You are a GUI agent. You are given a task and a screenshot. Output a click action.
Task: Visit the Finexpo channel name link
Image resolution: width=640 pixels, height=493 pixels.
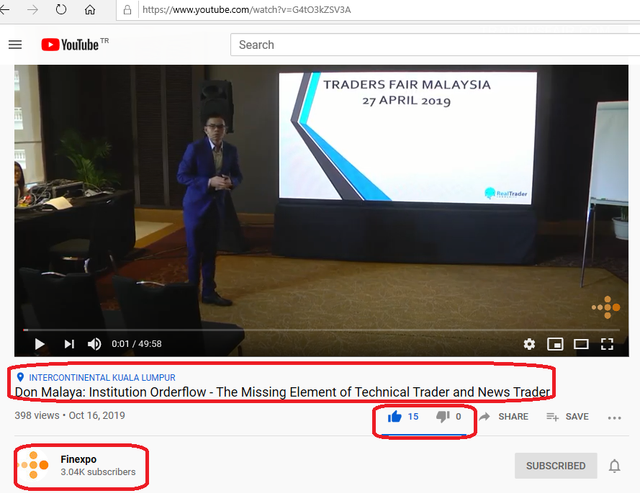pyautogui.click(x=78, y=459)
